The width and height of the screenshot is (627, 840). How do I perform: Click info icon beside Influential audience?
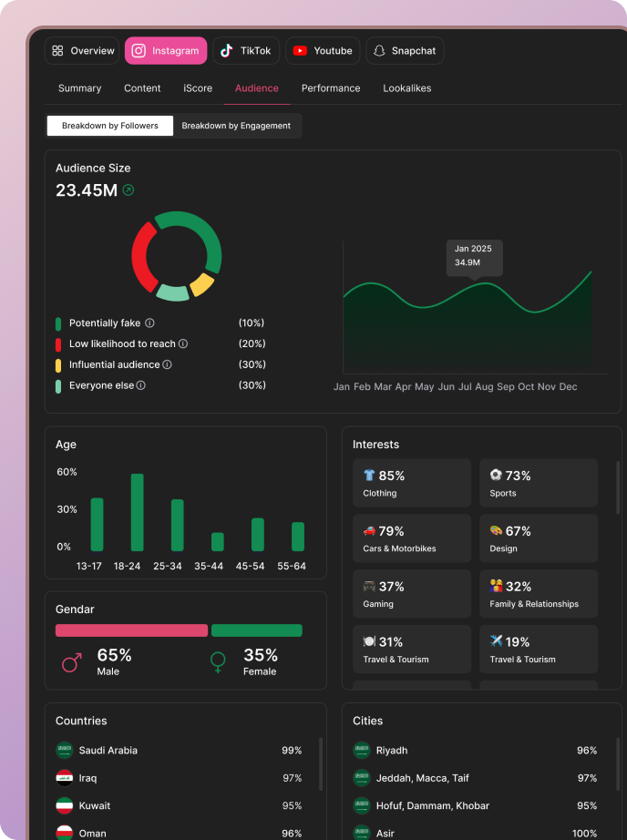click(167, 364)
